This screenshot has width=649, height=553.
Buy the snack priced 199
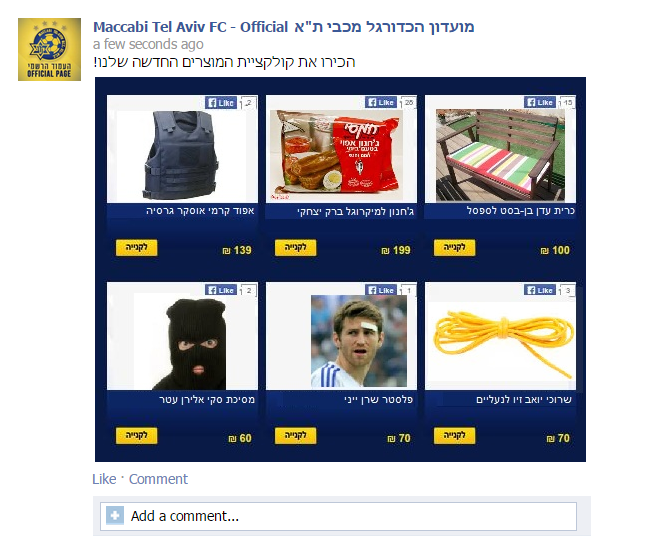coord(296,248)
